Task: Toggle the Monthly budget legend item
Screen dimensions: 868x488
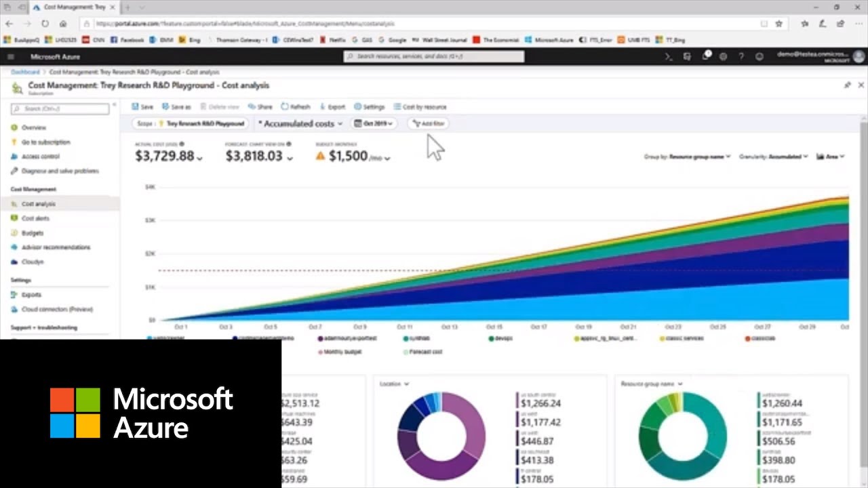Action: [x=340, y=352]
